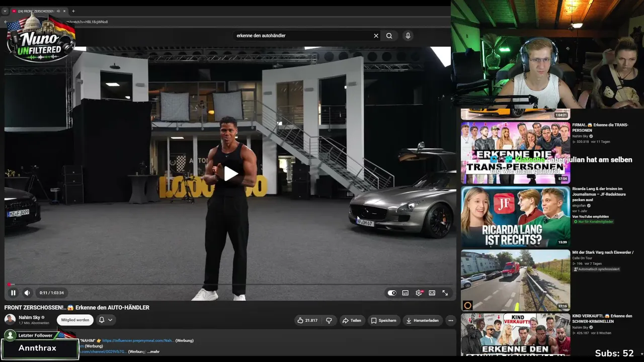Open the Nahim Sky channel name link
The width and height of the screenshot is (644, 362).
29,317
